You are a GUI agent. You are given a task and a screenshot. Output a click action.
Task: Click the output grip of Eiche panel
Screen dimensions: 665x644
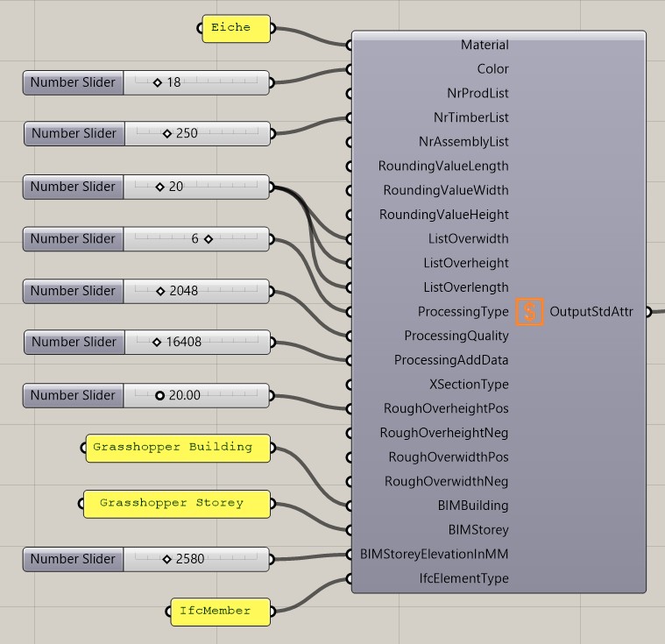tap(272, 28)
